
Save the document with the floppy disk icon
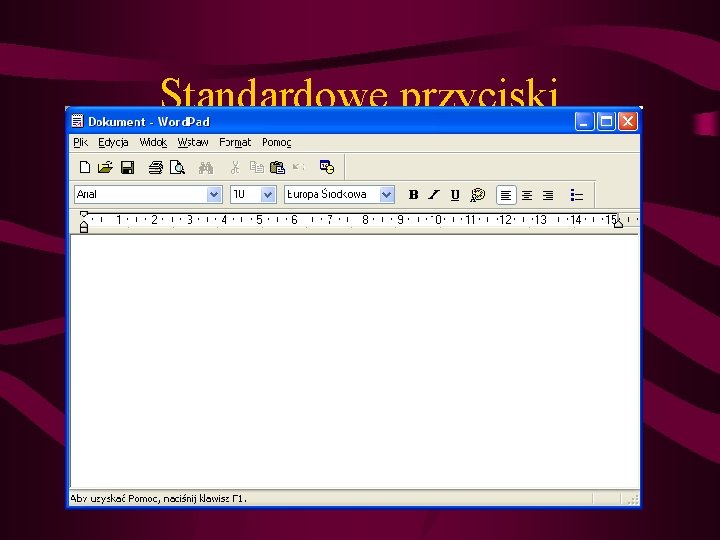[127, 167]
